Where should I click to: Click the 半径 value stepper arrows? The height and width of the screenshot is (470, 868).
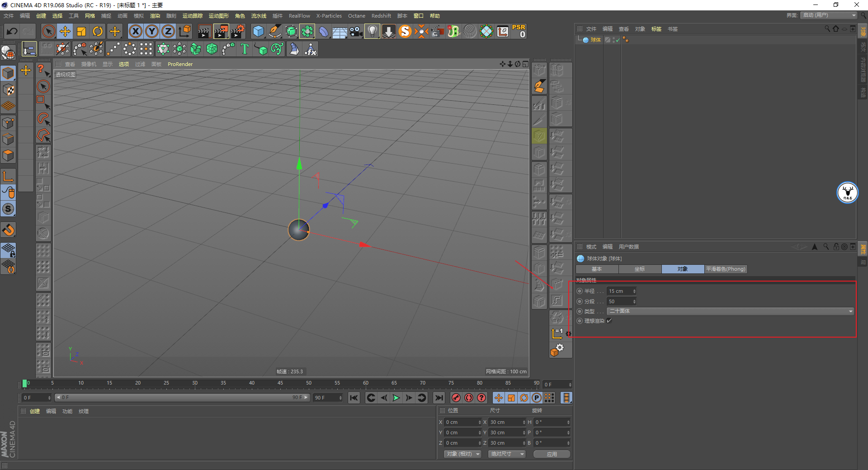tap(634, 291)
